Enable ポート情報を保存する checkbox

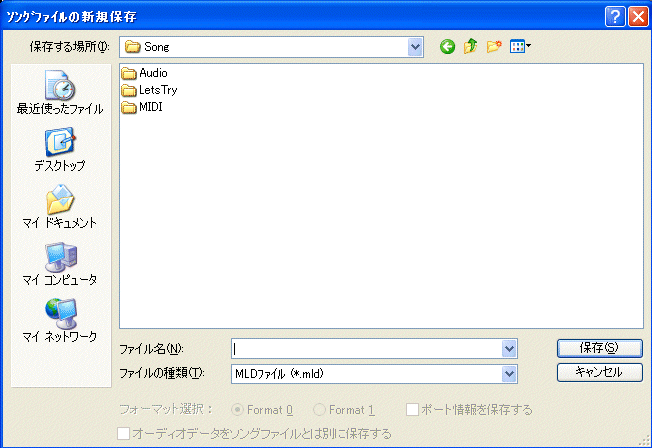tap(412, 410)
